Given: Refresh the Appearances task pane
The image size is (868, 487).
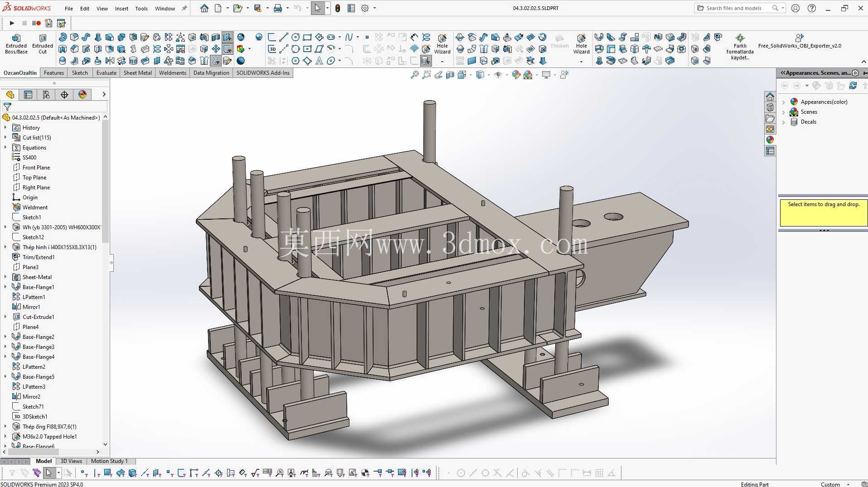Looking at the screenshot, I should (853, 86).
